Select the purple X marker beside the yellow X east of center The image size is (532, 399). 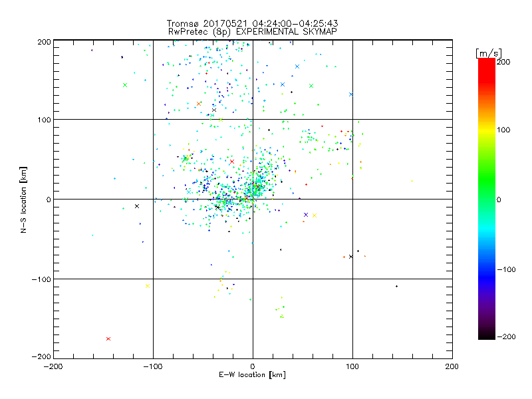(306, 215)
